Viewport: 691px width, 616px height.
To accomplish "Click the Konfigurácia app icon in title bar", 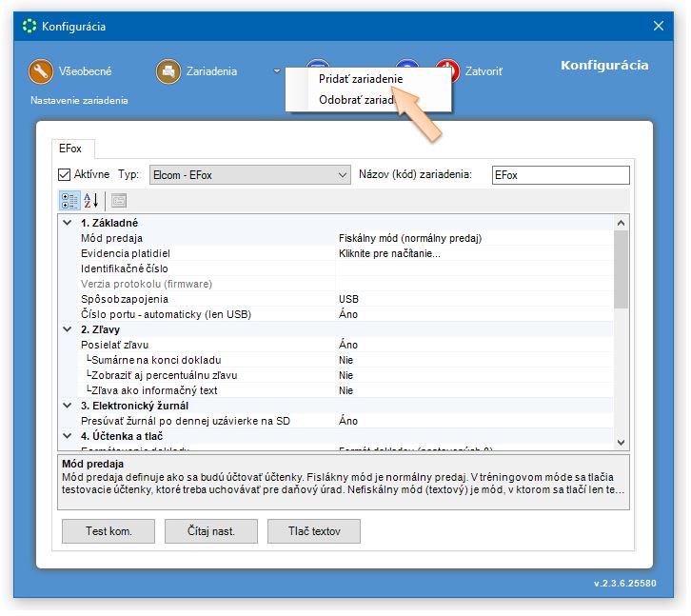I will tap(30, 27).
